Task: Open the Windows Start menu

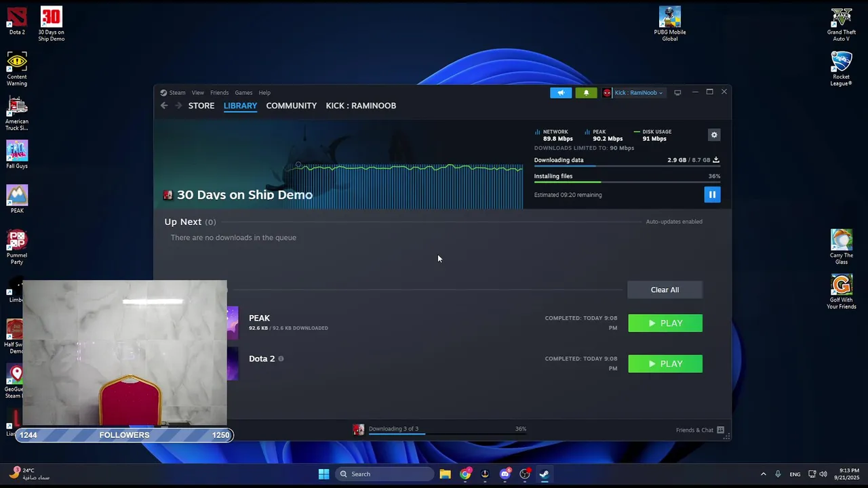Action: click(x=323, y=474)
